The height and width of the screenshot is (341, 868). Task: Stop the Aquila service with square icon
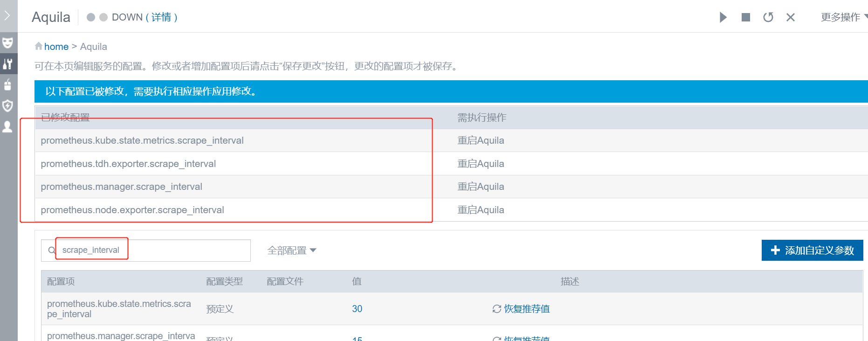(x=746, y=17)
